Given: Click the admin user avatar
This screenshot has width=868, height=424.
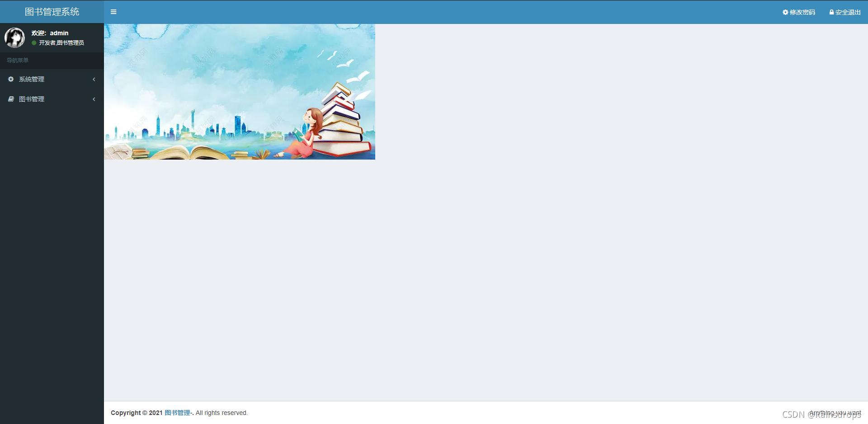Looking at the screenshot, I should coord(15,38).
